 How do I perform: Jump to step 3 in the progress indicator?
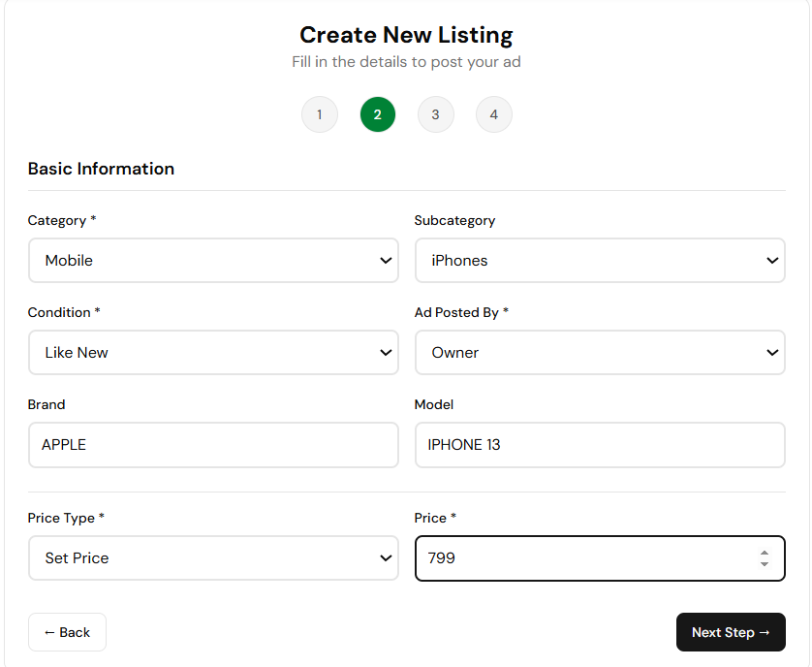coord(436,114)
